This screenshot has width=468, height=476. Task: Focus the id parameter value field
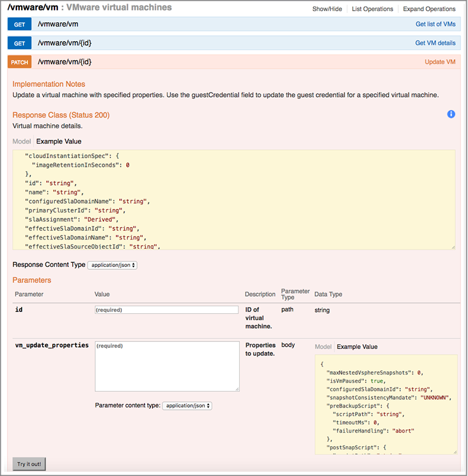(x=167, y=310)
